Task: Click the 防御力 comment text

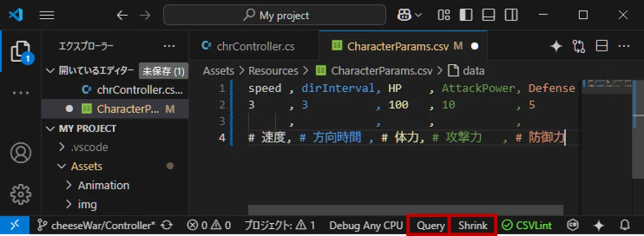Action: [546, 138]
